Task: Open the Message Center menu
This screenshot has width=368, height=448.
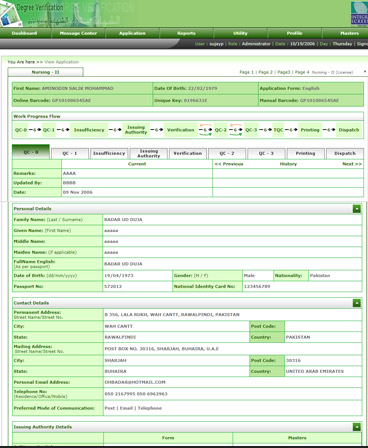Action: [x=78, y=33]
